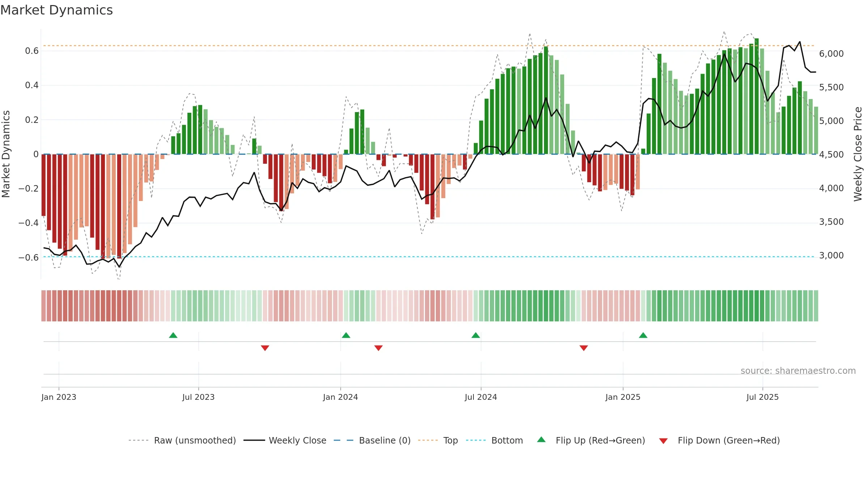The image size is (868, 488).
Task: Click the Jan 2024 x-axis label
Action: pos(341,397)
